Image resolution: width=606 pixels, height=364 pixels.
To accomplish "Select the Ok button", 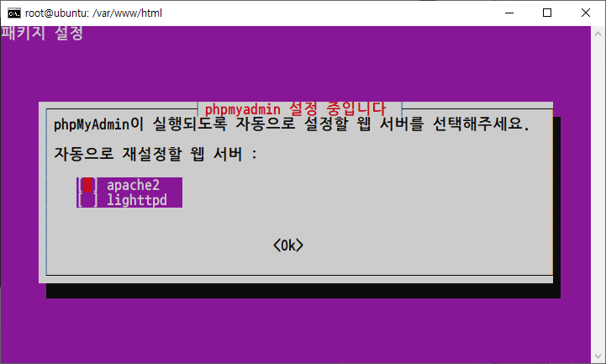I will 288,245.
